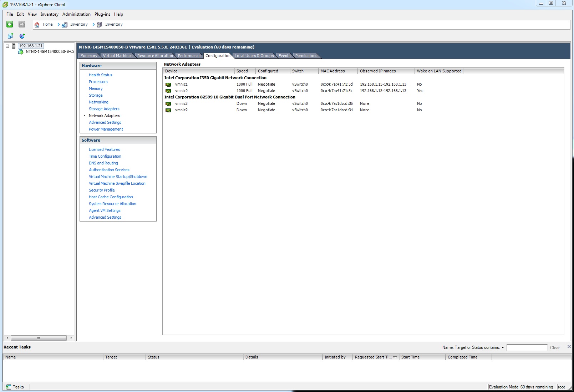
Task: Click the new virtual machine toolbar icon
Action: (x=10, y=36)
